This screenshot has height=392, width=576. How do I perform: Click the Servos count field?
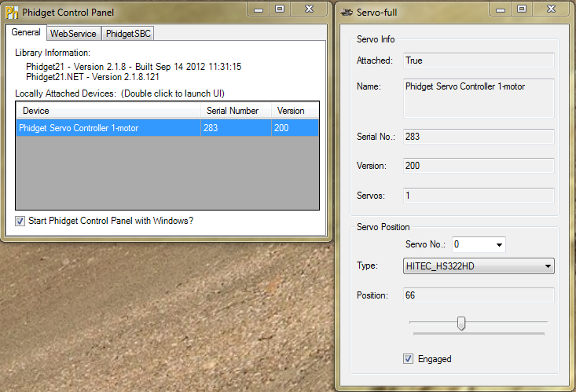click(479, 196)
